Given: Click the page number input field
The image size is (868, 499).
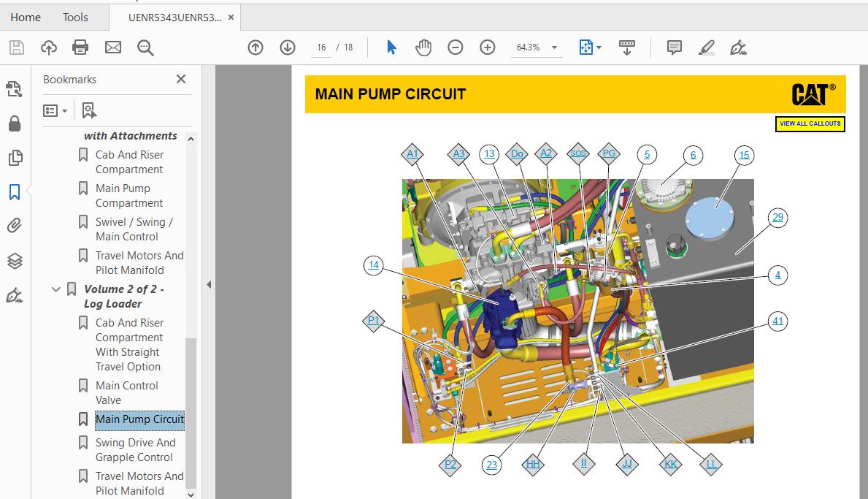Looking at the screenshot, I should [x=321, y=47].
